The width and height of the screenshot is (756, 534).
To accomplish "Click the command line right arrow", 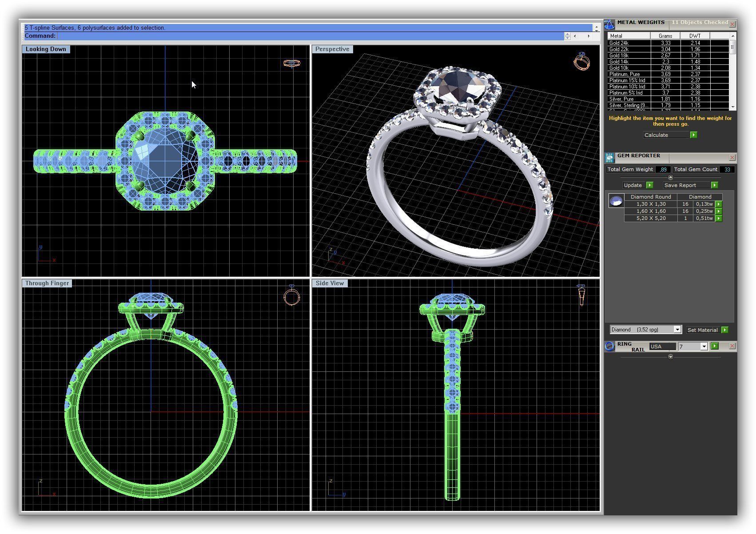I will (x=589, y=36).
